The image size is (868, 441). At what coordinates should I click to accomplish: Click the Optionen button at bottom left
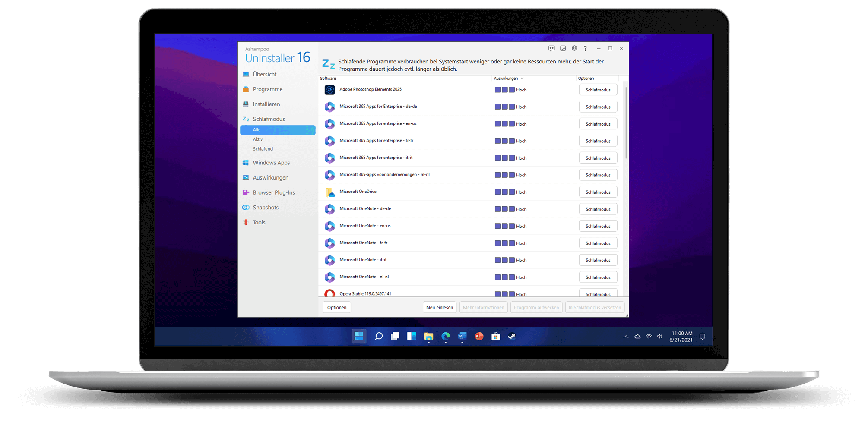tap(337, 307)
